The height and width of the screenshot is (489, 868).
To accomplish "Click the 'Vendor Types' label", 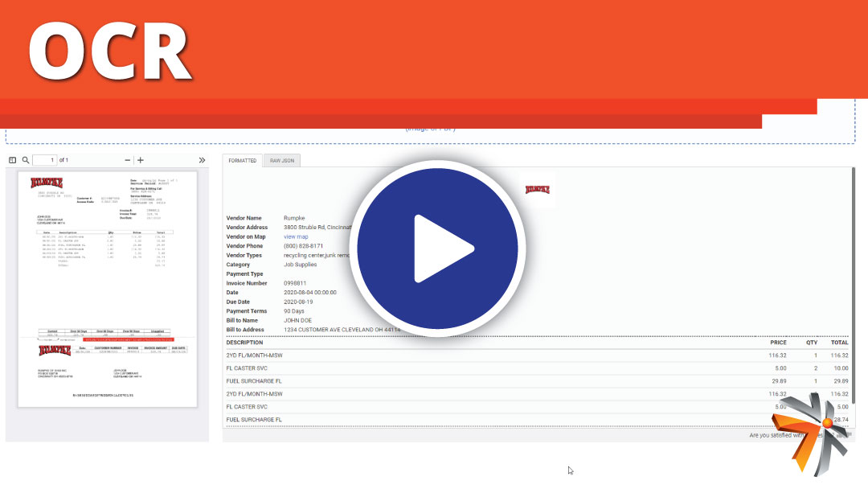I will point(244,255).
